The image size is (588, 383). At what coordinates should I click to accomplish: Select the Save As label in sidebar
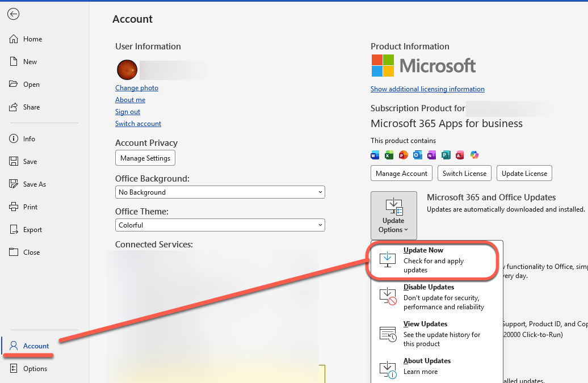click(x=35, y=184)
